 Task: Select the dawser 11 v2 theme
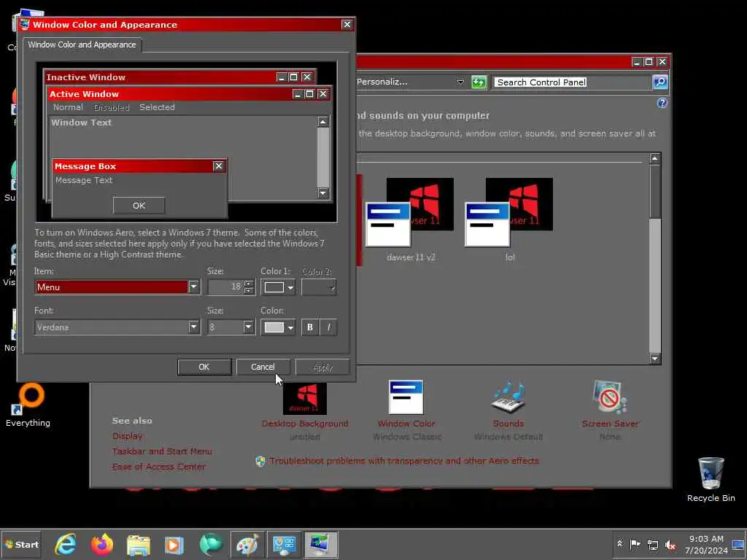pos(410,220)
